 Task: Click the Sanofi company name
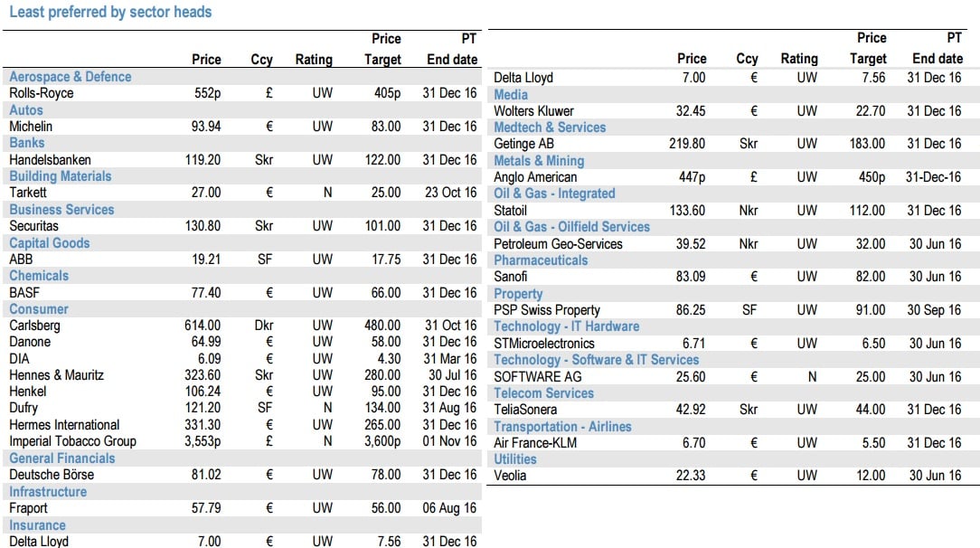(x=510, y=277)
